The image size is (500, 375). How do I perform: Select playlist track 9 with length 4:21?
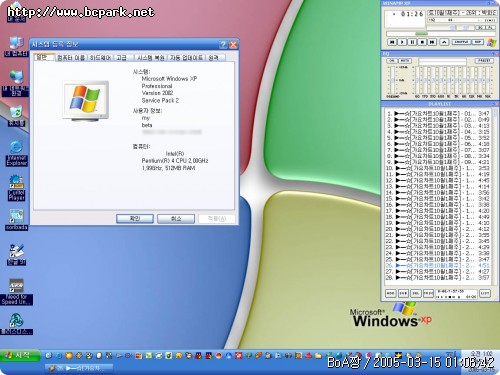click(438, 162)
